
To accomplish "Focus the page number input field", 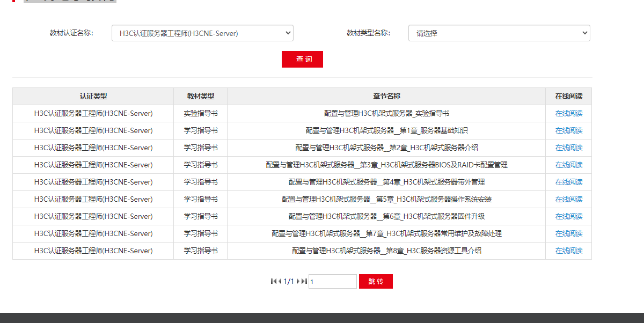I will click(333, 281).
